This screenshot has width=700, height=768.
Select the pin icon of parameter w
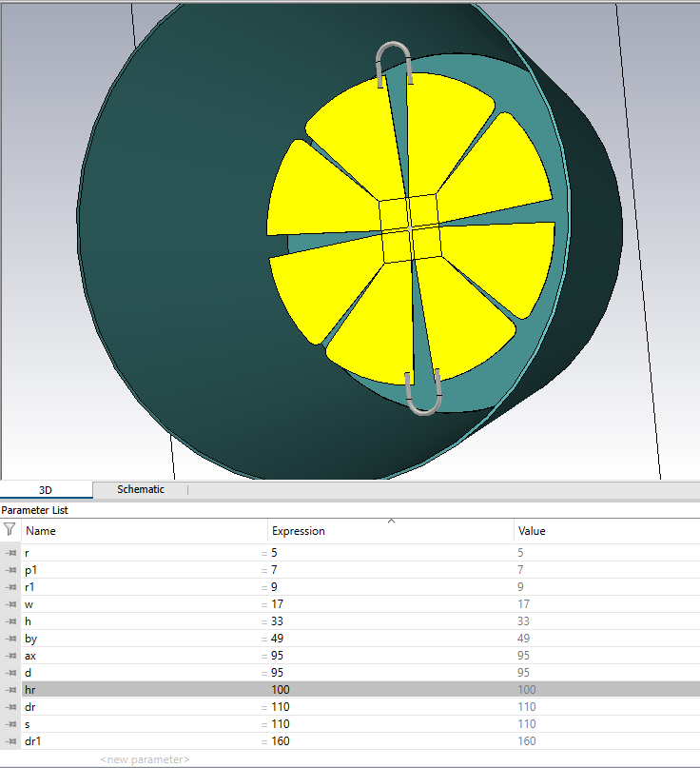[10, 604]
